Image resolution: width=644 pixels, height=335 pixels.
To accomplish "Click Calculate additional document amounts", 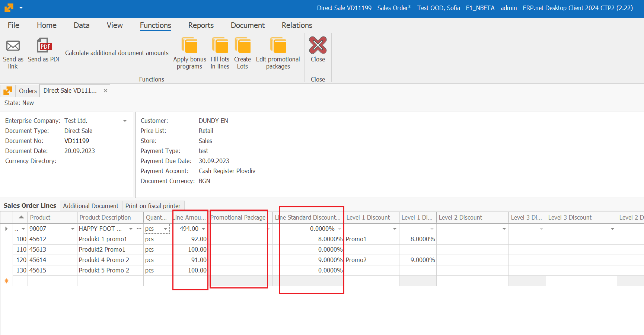I will pos(117,53).
